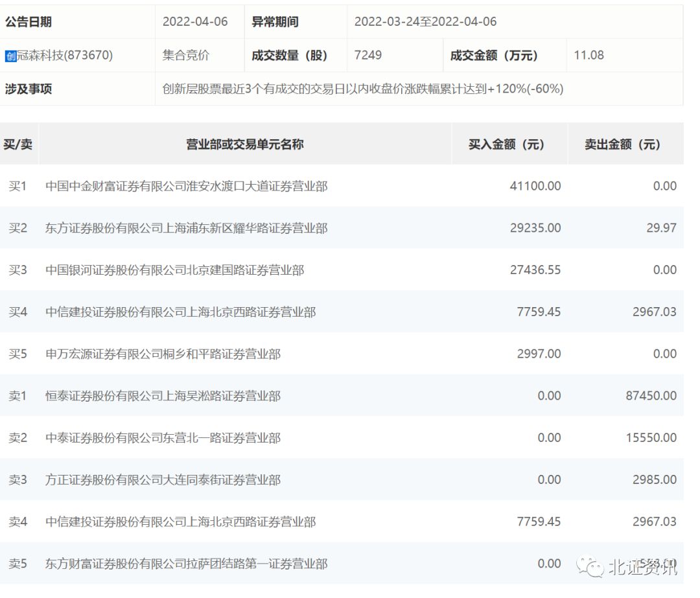Open 东方证券上海浦东新区耀华路营业部 entry
700x598 pixels.
pos(186,228)
